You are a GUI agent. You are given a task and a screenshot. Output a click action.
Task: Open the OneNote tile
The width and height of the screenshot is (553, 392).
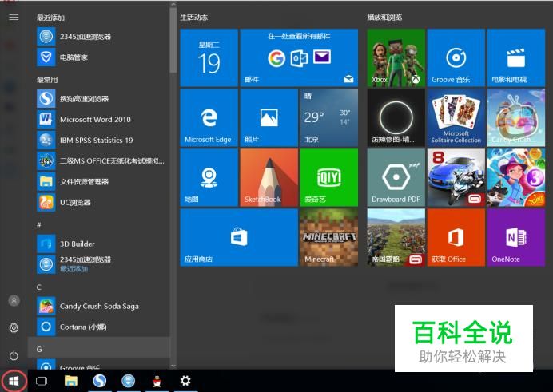515,237
